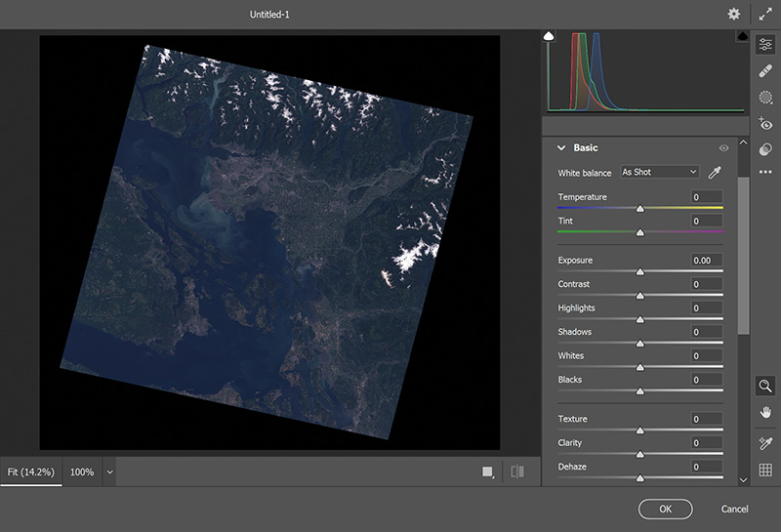
Task: Select the Healing brush tool
Action: (x=765, y=70)
